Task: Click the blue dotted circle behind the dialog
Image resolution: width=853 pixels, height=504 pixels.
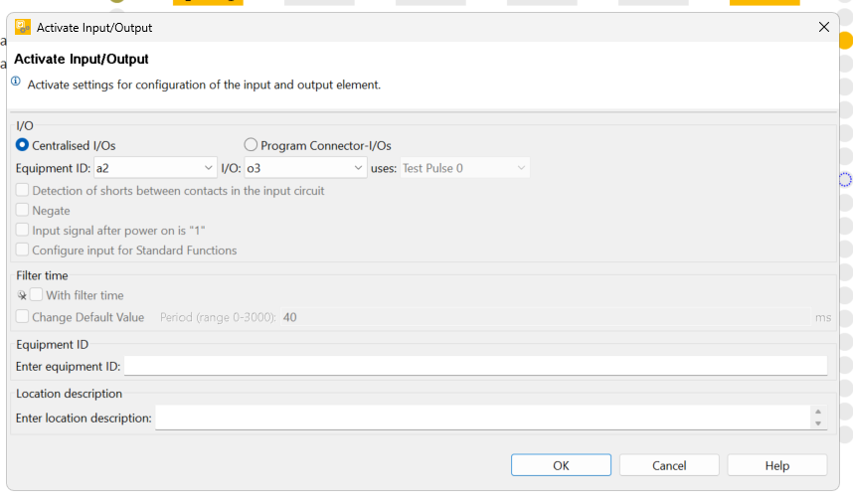Action: click(845, 179)
